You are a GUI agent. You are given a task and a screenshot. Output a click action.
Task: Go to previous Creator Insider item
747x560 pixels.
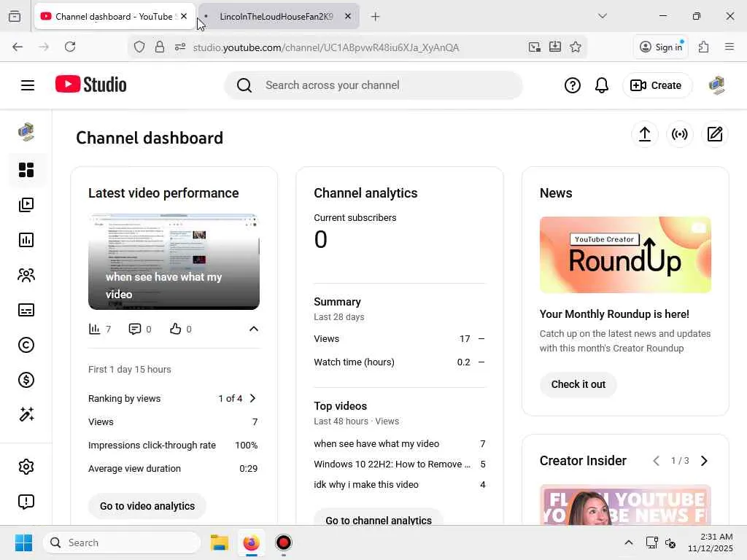[656, 461]
